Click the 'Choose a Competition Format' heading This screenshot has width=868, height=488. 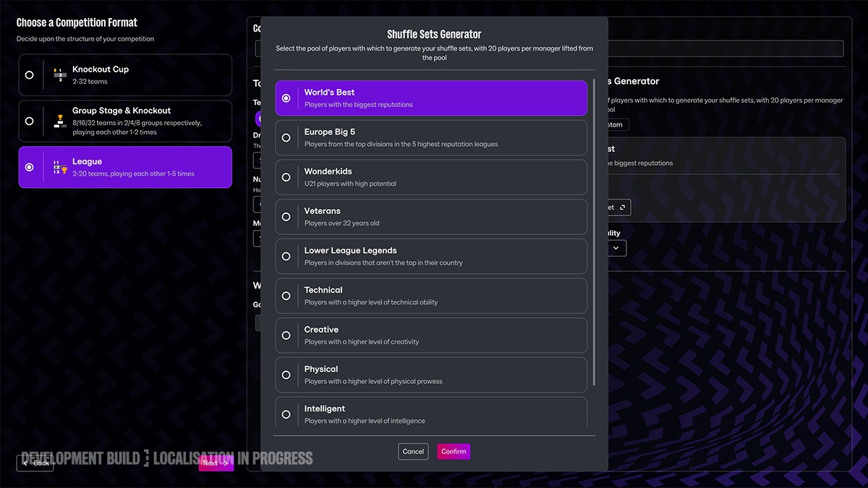pos(77,23)
